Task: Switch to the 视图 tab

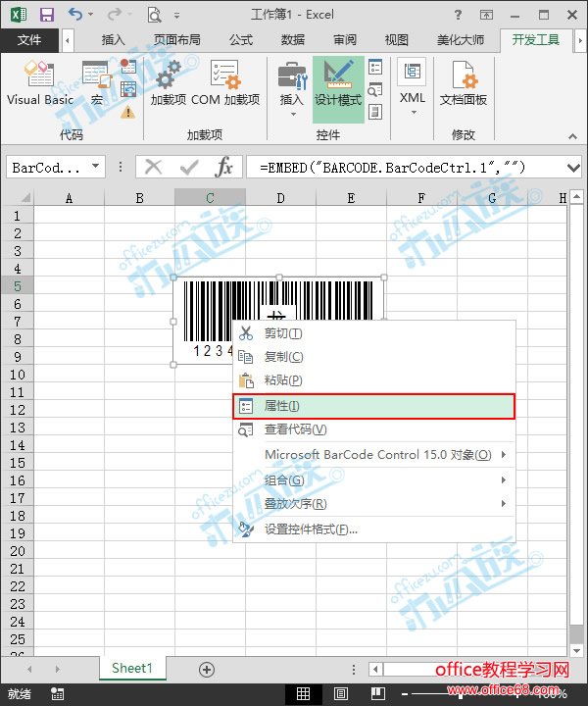Action: [x=396, y=40]
